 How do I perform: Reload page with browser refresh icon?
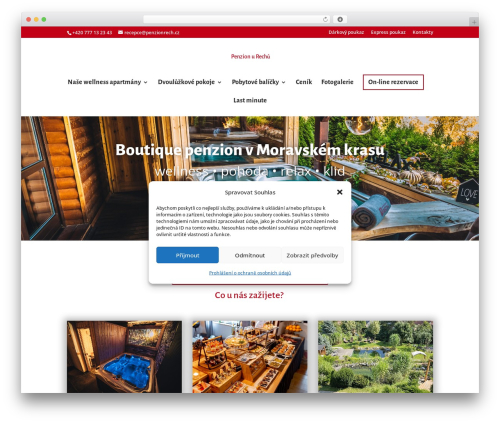coord(325,19)
